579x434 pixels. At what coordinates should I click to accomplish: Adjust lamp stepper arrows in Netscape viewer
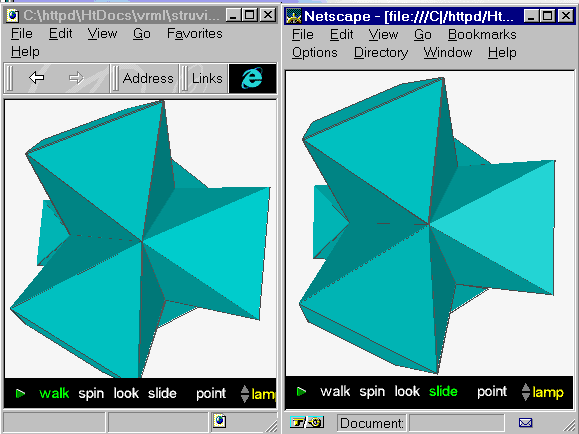tap(526, 392)
